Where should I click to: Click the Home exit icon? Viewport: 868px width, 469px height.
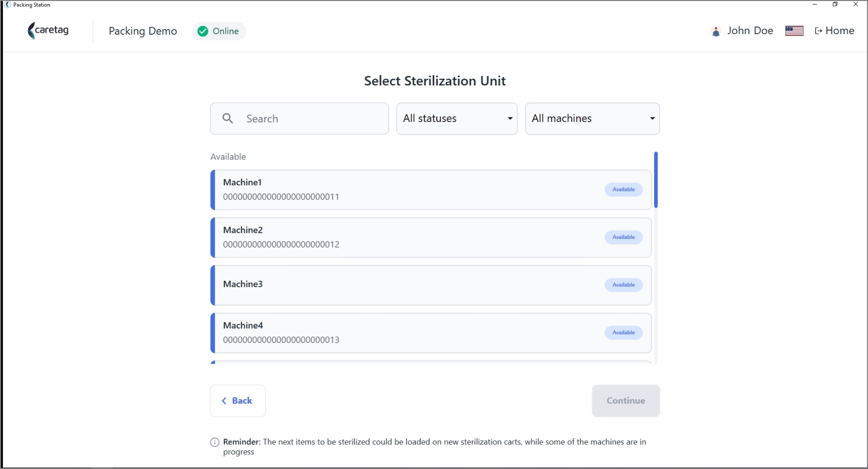818,31
